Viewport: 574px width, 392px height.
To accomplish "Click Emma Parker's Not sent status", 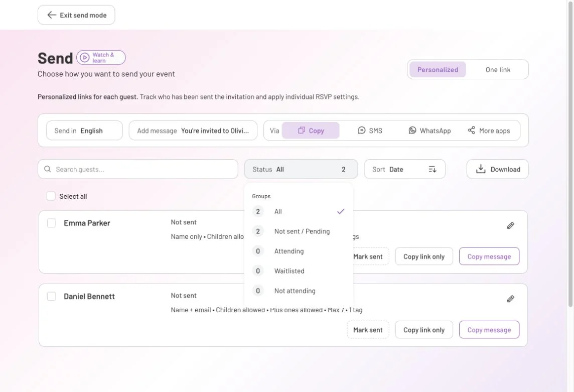I will point(184,222).
